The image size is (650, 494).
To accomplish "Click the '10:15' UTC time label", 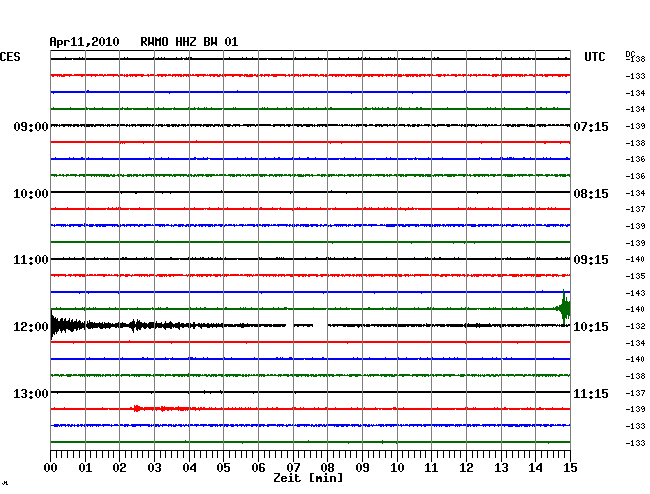I will [x=591, y=327].
